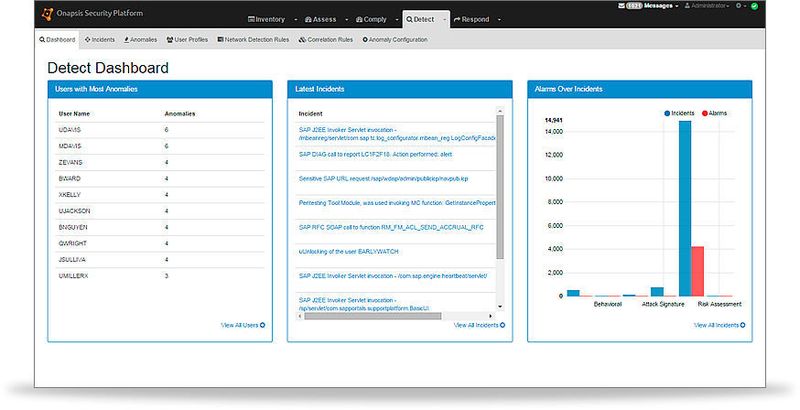The height and width of the screenshot is (410, 800).
Task: Switch to Network Detection Rules sub-tab
Action: pos(253,40)
